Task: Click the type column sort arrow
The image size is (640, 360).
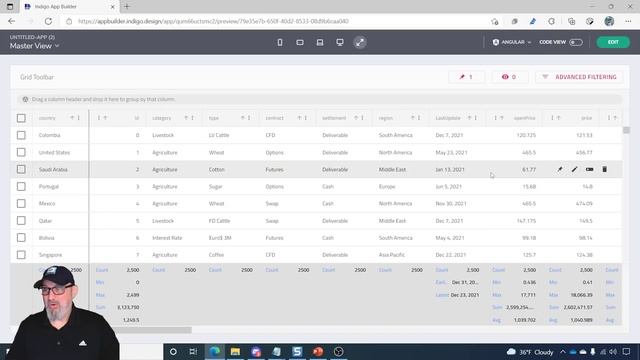Action: point(242,118)
